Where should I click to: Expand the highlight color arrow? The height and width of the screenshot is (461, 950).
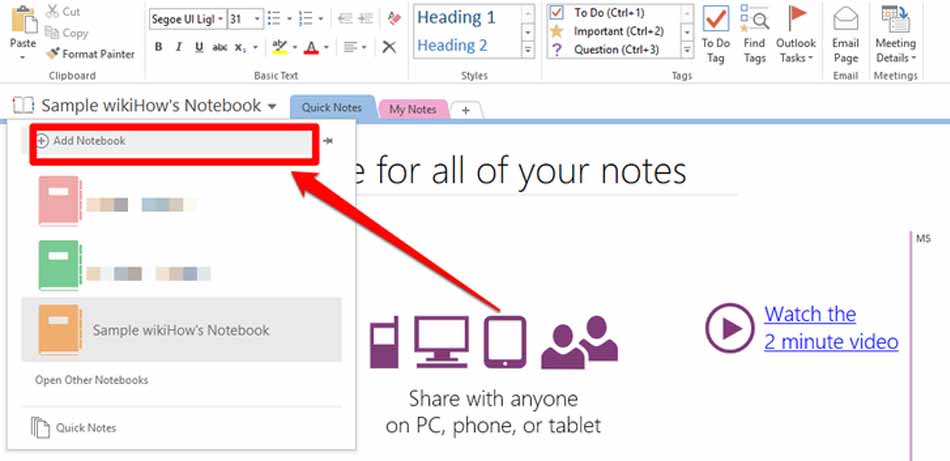(x=294, y=47)
